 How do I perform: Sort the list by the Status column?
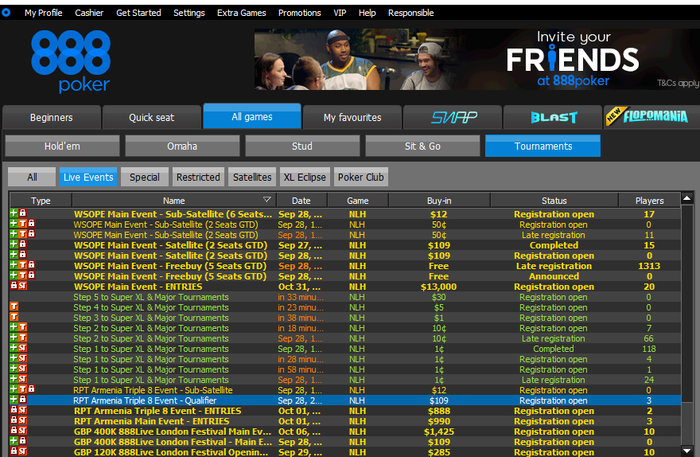pyautogui.click(x=554, y=200)
